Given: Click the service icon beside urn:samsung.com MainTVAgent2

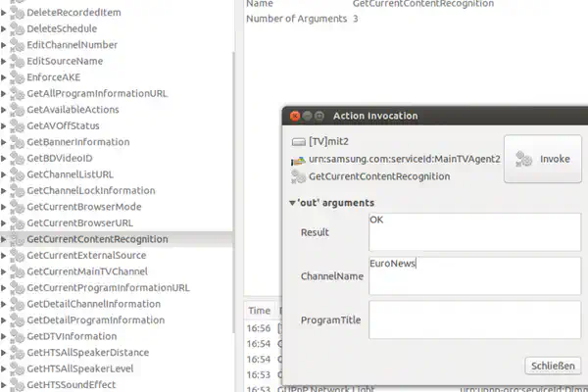Looking at the screenshot, I should point(299,159).
